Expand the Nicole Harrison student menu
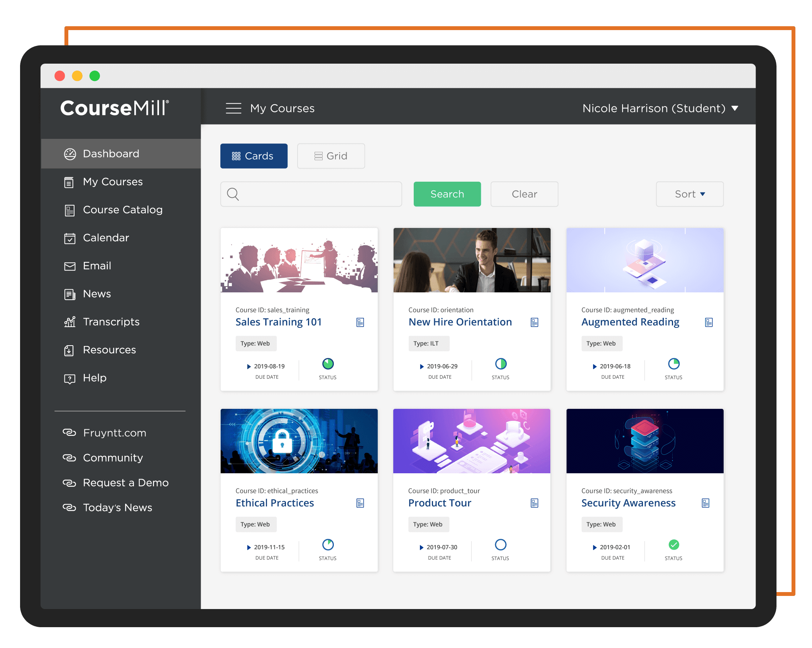The height and width of the screenshot is (648, 812). point(658,108)
